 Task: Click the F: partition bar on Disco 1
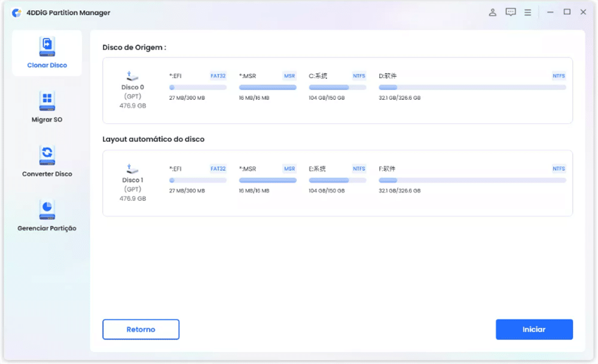472,180
